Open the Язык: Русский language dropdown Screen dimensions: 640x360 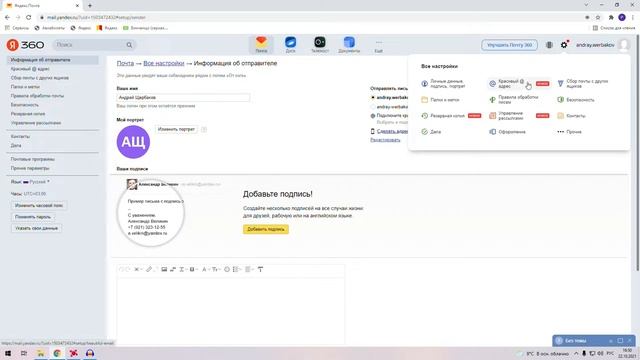37,182
